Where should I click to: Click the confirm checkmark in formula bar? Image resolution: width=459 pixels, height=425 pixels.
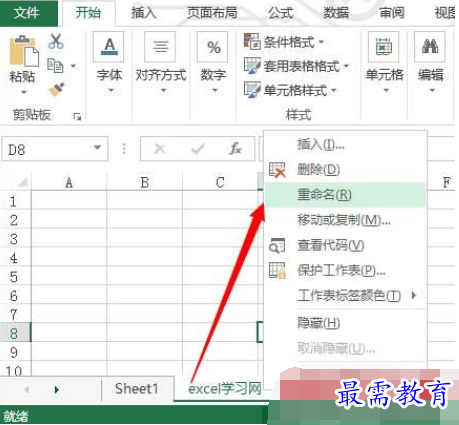pos(198,149)
